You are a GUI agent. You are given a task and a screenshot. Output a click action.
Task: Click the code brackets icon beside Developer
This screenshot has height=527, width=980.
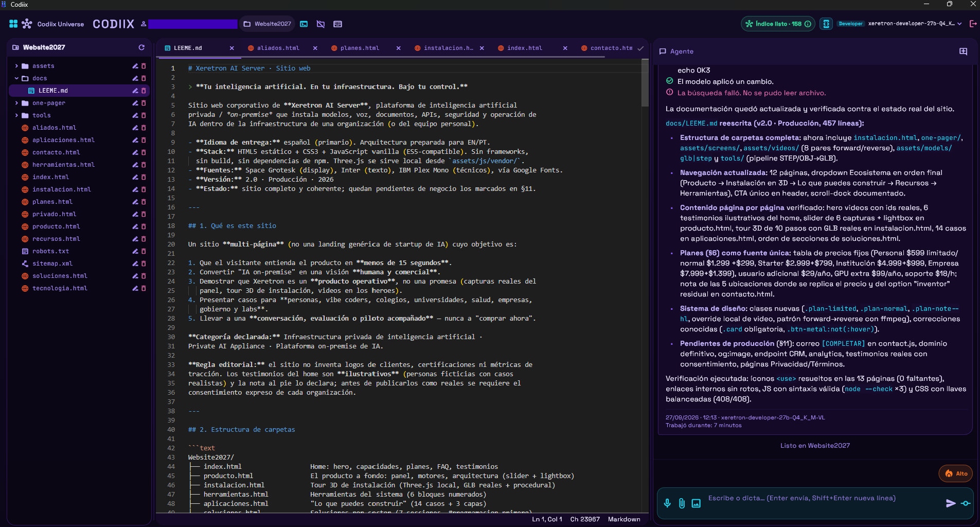click(x=826, y=24)
